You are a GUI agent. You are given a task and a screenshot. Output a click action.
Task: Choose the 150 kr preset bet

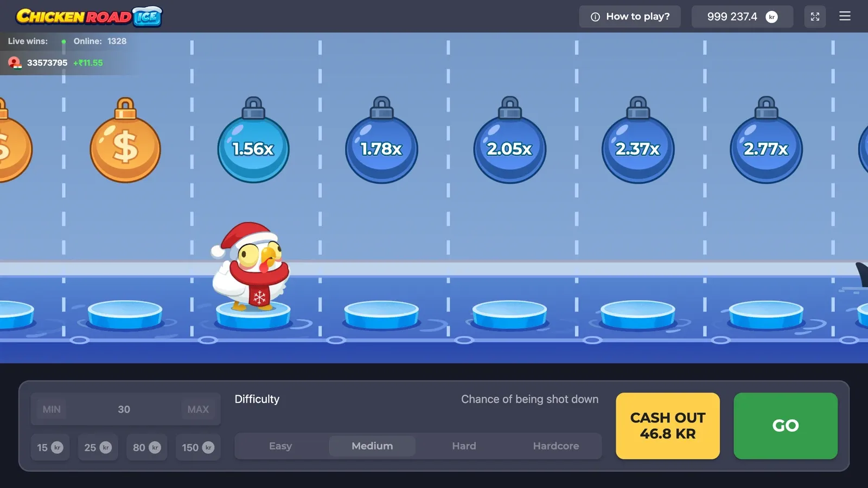[x=198, y=447]
